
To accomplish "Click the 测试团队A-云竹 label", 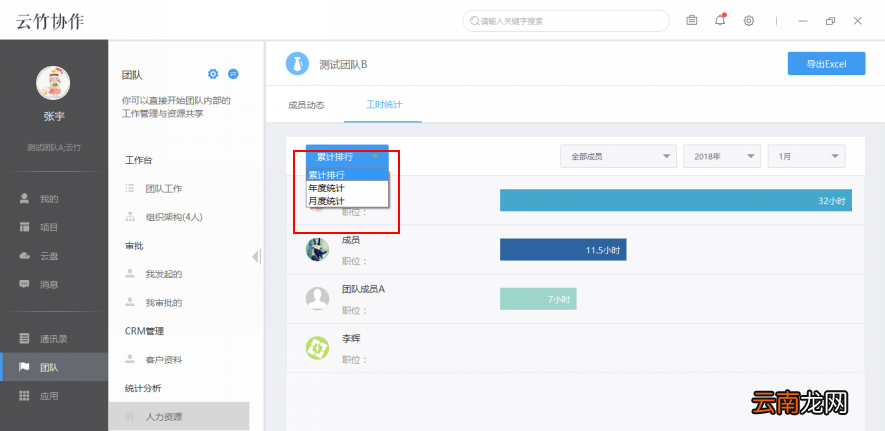I will click(54, 147).
